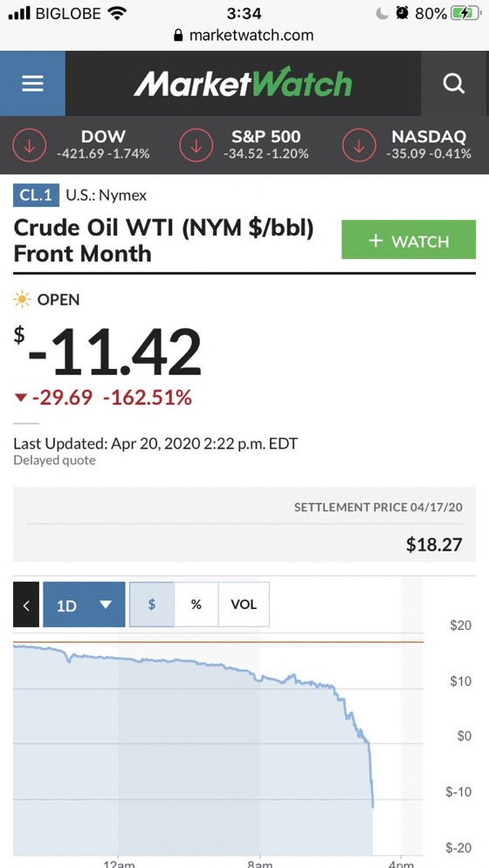The height and width of the screenshot is (868, 489).
Task: Toggle the VOL chart option
Action: click(x=244, y=605)
